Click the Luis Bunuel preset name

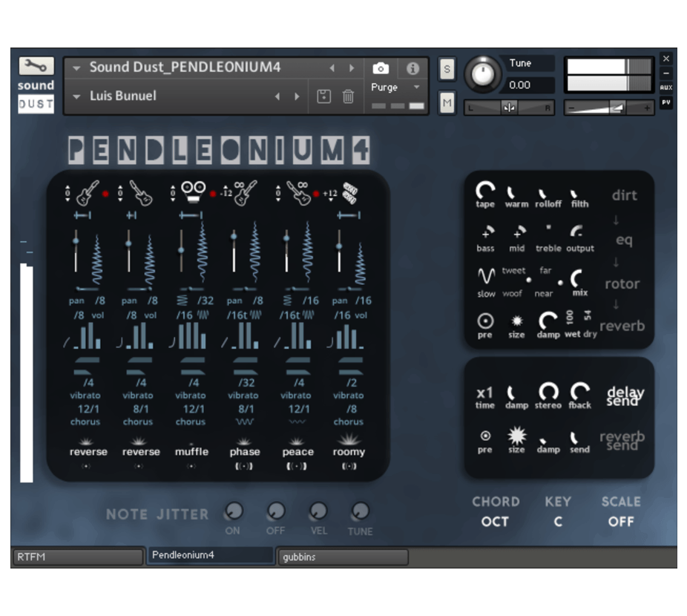(123, 96)
